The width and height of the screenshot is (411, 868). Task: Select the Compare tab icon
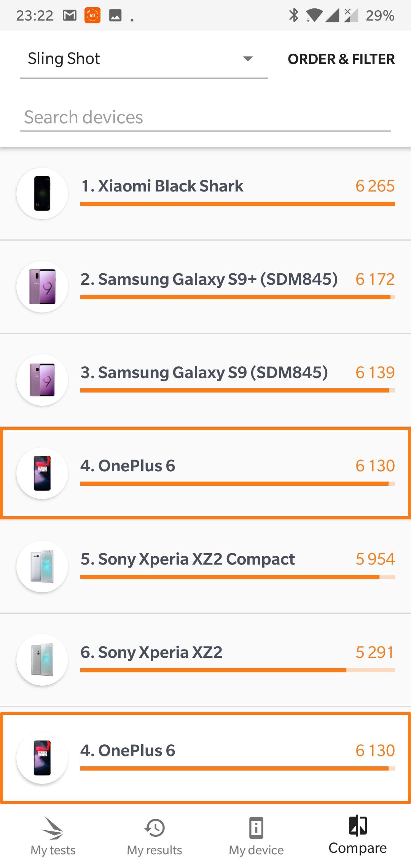point(358,826)
